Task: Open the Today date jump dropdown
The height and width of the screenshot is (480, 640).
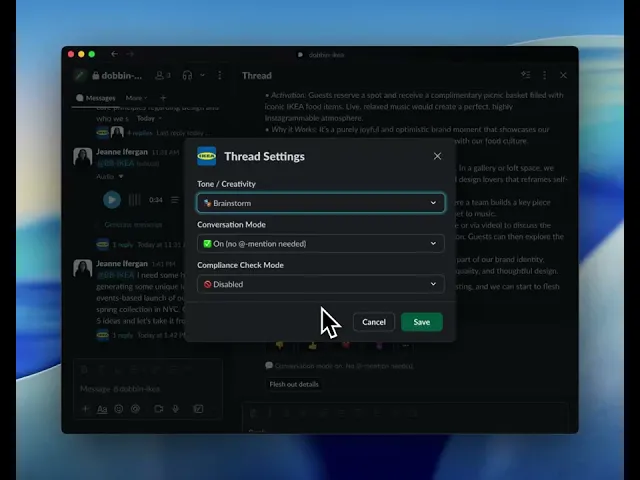Action: (x=149, y=118)
